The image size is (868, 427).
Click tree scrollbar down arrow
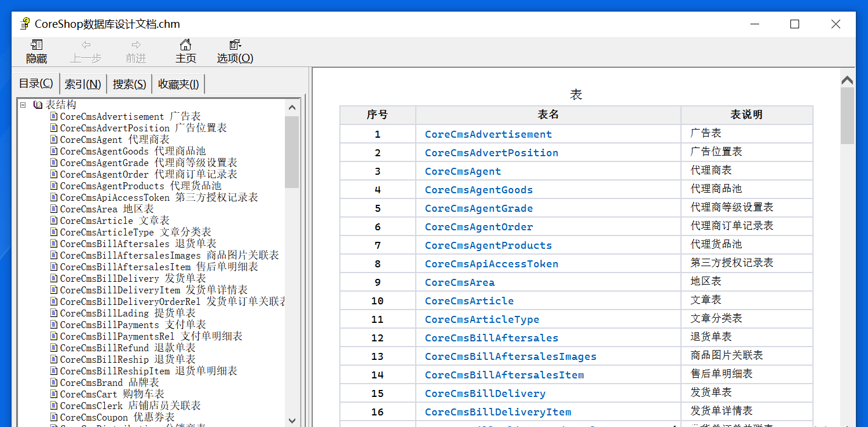(292, 421)
